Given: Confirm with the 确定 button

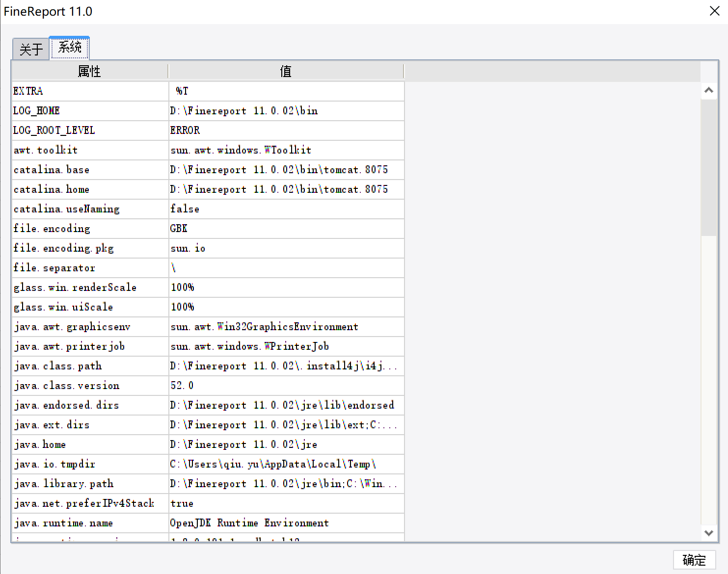Looking at the screenshot, I should coord(694,560).
